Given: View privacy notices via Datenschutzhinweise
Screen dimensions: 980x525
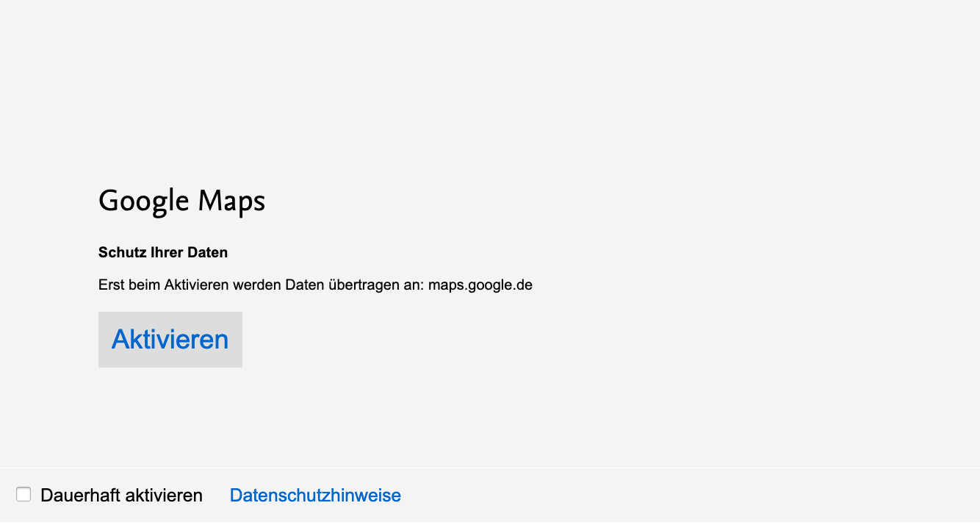Looking at the screenshot, I should coord(315,496).
